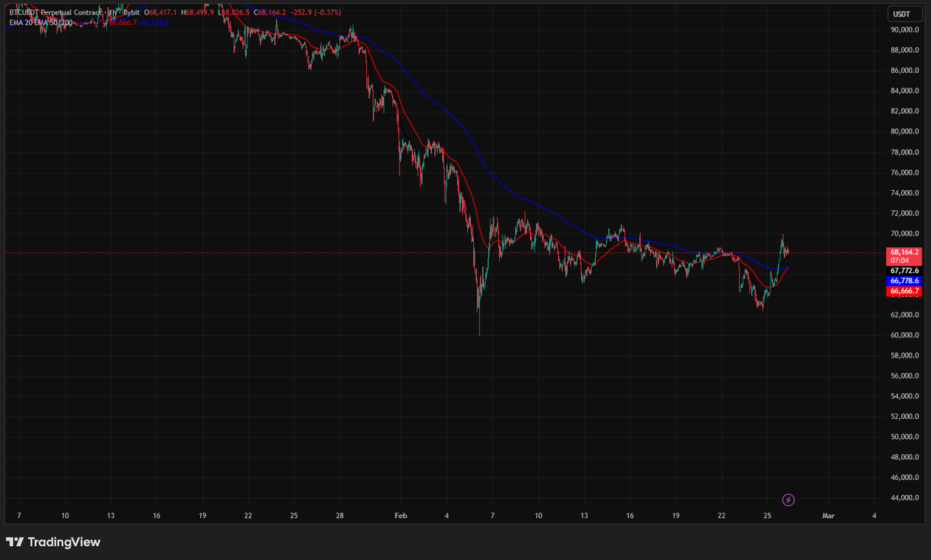Screen dimensions: 931x560
Task: Click the 60,000.0 price axis label
Action: (905, 335)
